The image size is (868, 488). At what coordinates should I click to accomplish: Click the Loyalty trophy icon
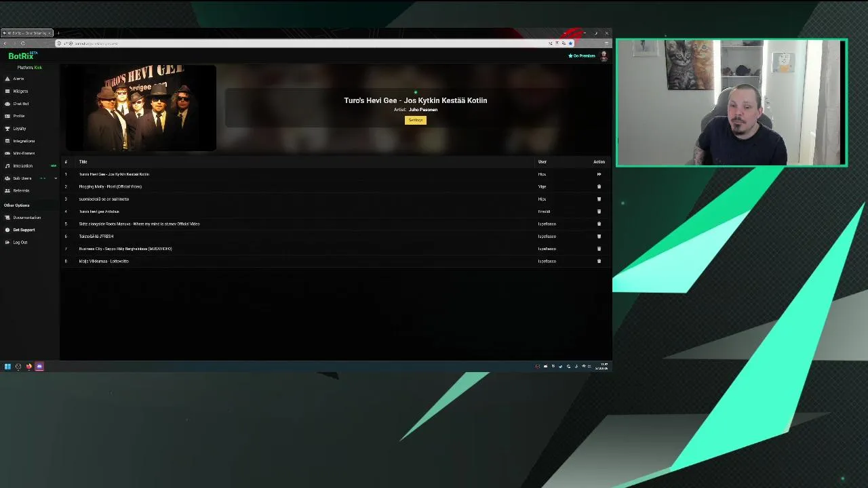click(7, 128)
